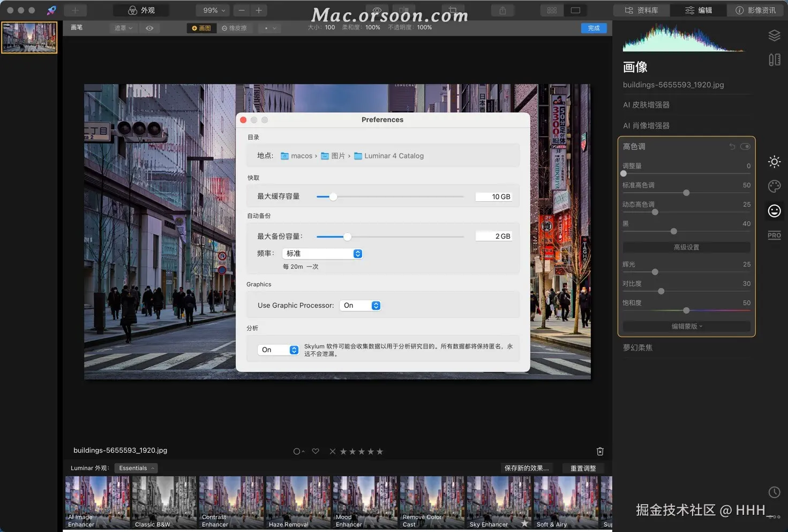Expand the Essentials looks category dropdown
This screenshot has width=788, height=532.
pos(136,468)
